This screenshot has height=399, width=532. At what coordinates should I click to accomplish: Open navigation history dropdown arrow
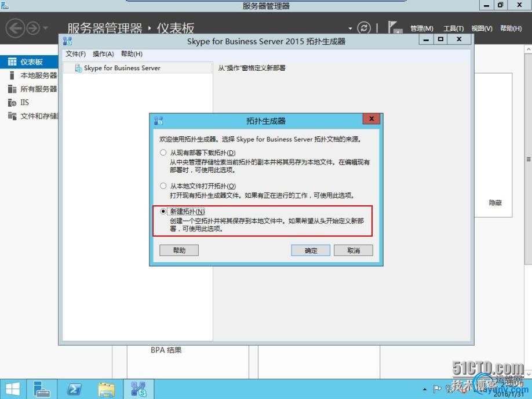45,28
